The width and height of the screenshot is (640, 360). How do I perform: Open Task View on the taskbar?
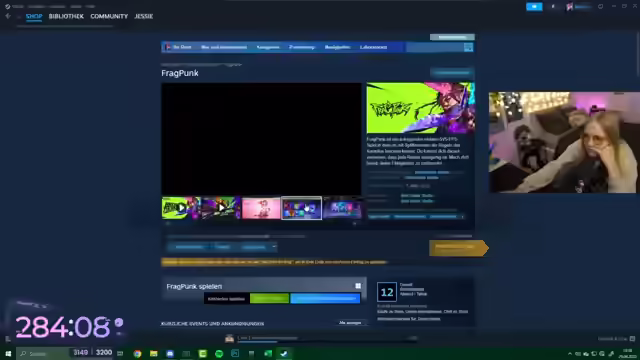point(120,353)
